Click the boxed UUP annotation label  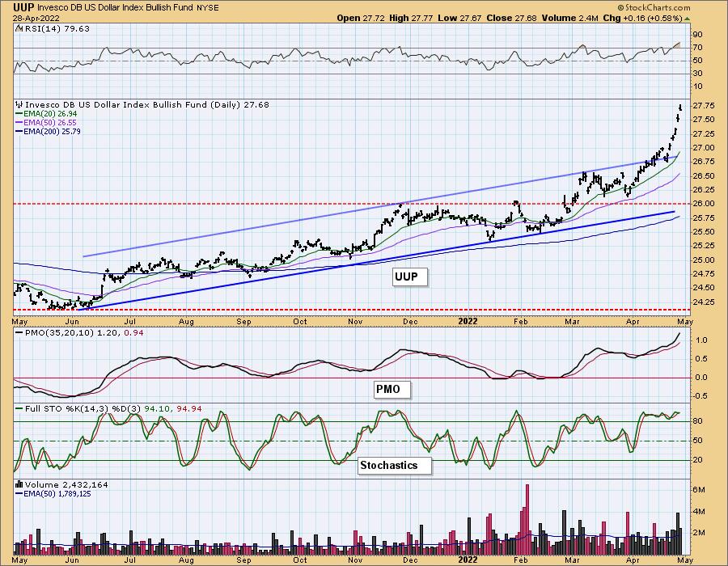coord(408,277)
